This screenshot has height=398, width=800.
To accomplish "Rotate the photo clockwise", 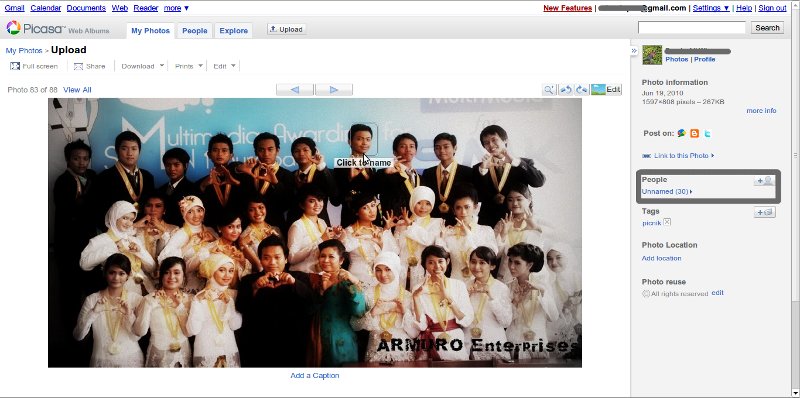I will pos(582,90).
